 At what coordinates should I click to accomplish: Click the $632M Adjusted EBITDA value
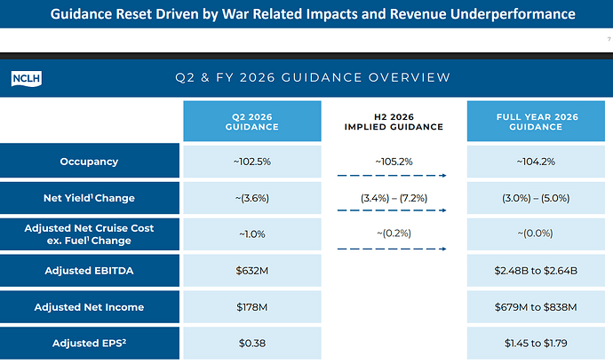252,271
